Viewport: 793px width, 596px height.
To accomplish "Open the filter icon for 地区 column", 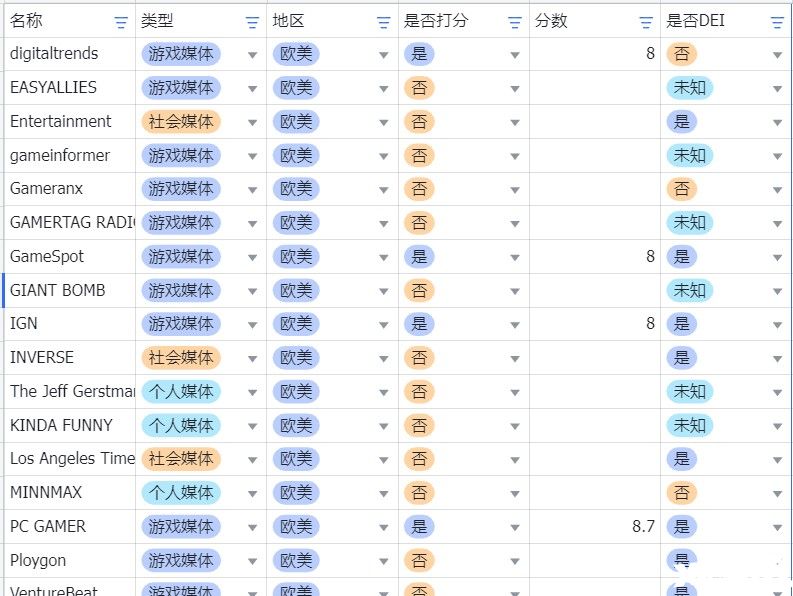I will click(383, 22).
